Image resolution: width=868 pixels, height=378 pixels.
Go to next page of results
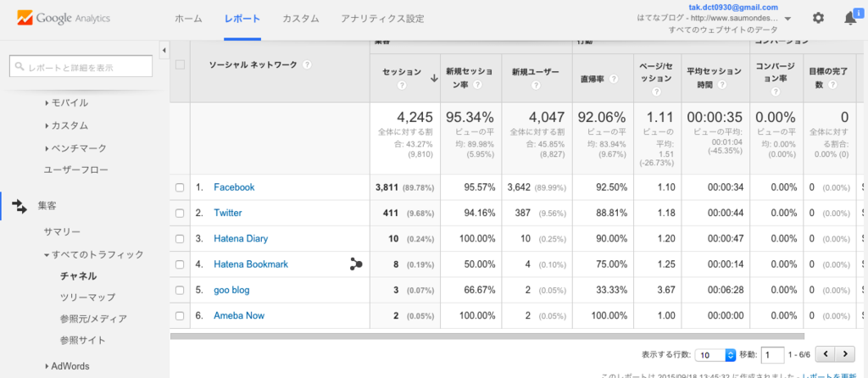pyautogui.click(x=844, y=354)
